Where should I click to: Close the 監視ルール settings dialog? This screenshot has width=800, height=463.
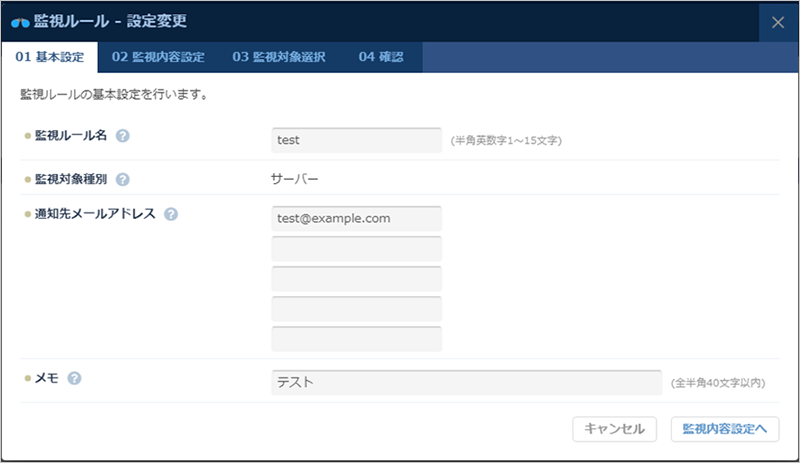(778, 23)
